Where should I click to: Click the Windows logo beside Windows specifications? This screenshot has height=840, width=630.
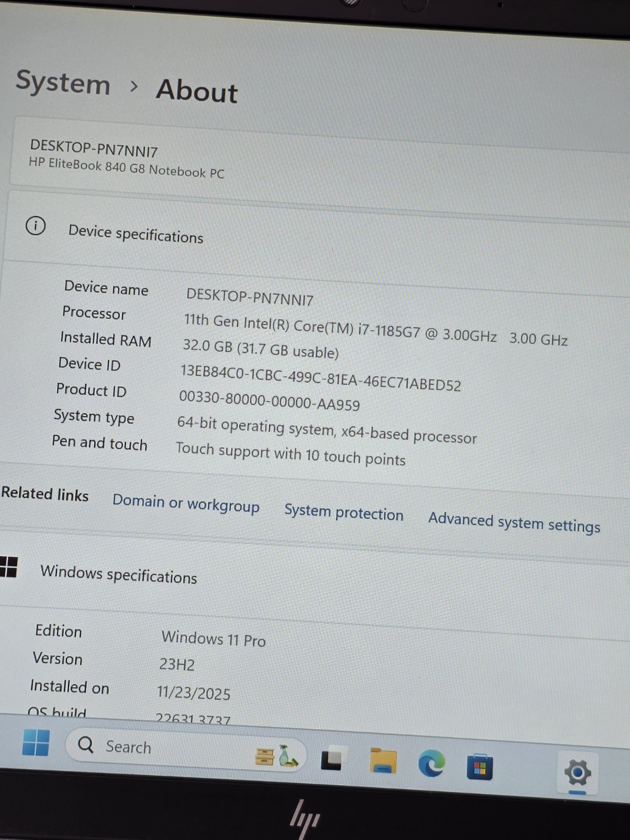point(8,566)
